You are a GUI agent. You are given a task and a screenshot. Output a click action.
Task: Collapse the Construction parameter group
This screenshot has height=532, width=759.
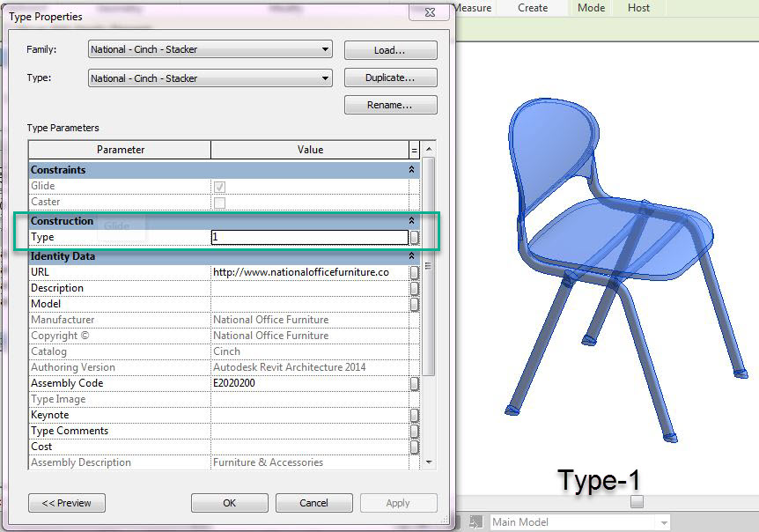coord(411,220)
